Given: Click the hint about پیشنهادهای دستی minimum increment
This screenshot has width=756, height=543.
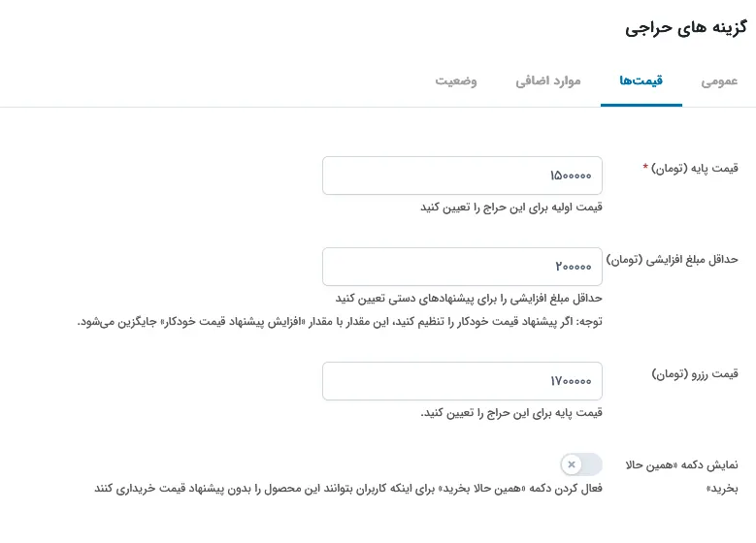Looking at the screenshot, I should [x=469, y=299].
